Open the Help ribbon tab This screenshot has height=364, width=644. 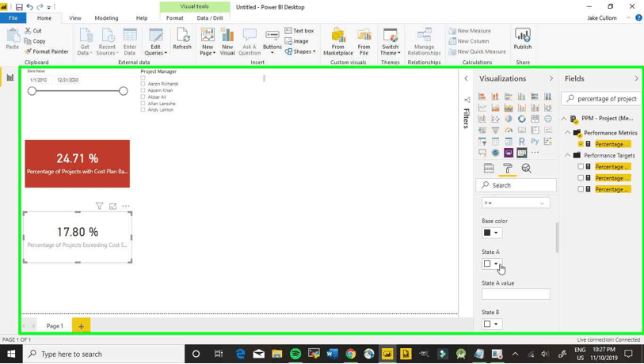[x=142, y=18]
